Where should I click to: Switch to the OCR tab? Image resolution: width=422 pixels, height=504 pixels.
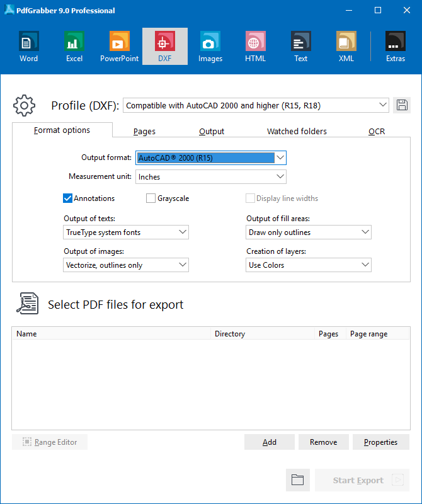(x=377, y=132)
